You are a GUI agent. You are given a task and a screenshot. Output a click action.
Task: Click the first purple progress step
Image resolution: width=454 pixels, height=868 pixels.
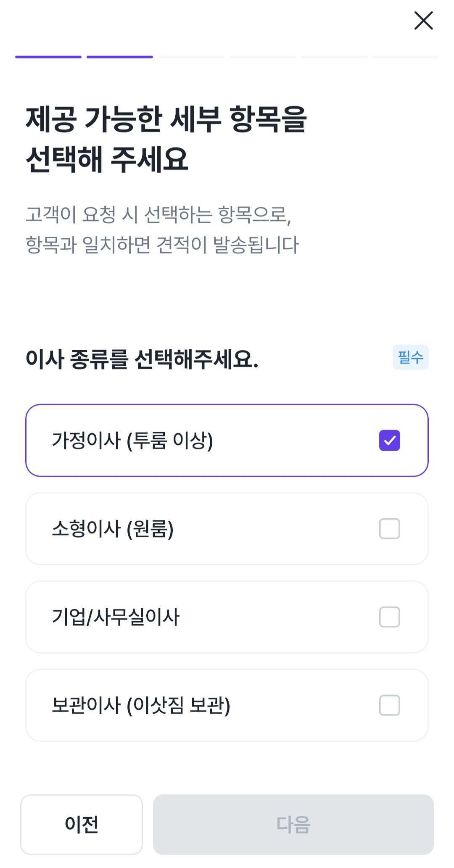(x=48, y=57)
